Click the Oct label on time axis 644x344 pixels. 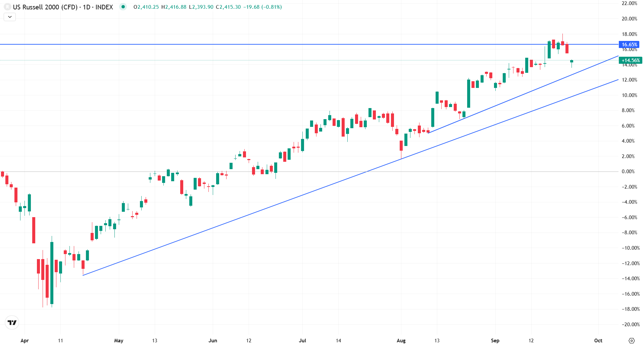tap(598, 340)
